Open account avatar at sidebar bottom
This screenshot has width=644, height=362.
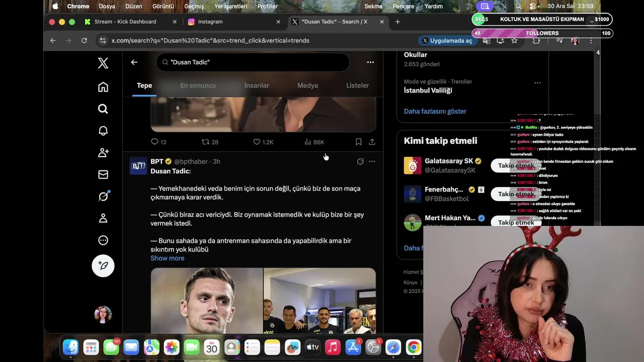[103, 314]
